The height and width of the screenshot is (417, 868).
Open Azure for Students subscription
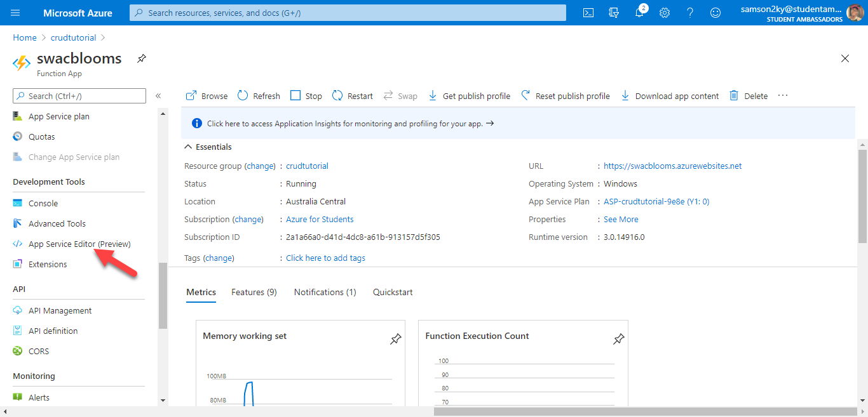[320, 219]
